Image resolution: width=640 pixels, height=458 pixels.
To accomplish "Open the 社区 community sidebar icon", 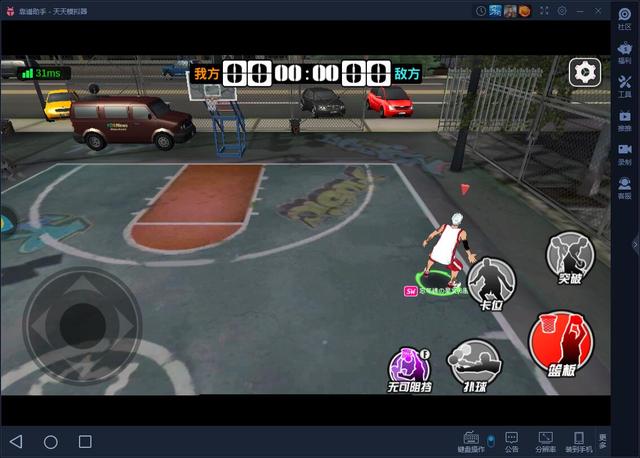I will [624, 19].
